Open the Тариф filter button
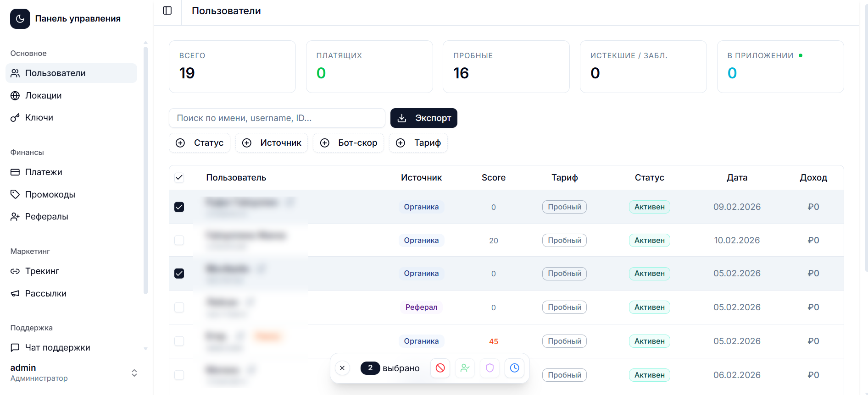868x395 pixels. [418, 143]
